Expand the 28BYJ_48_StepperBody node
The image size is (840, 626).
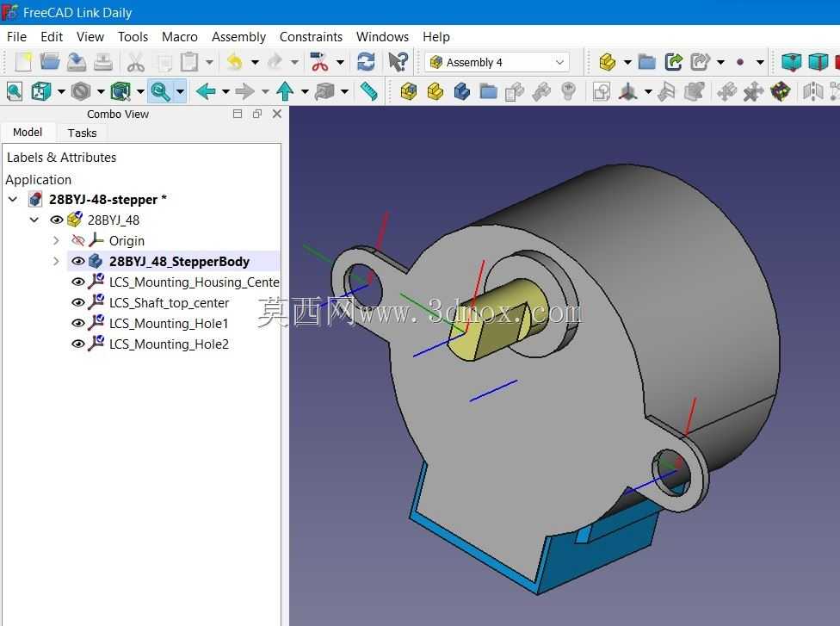pyautogui.click(x=56, y=261)
